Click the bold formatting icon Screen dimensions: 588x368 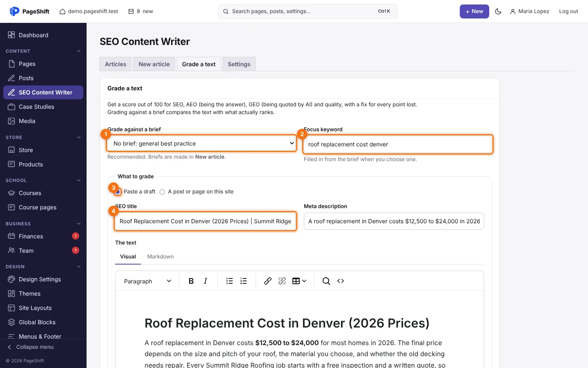point(191,281)
